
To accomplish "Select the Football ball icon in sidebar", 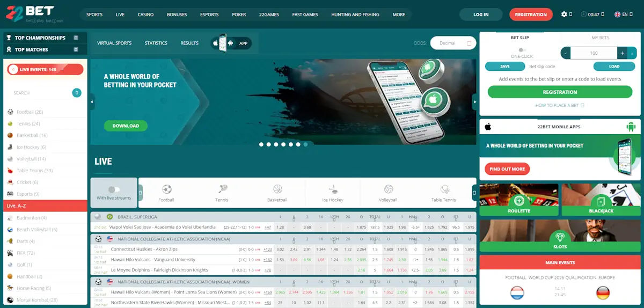I will coord(10,112).
